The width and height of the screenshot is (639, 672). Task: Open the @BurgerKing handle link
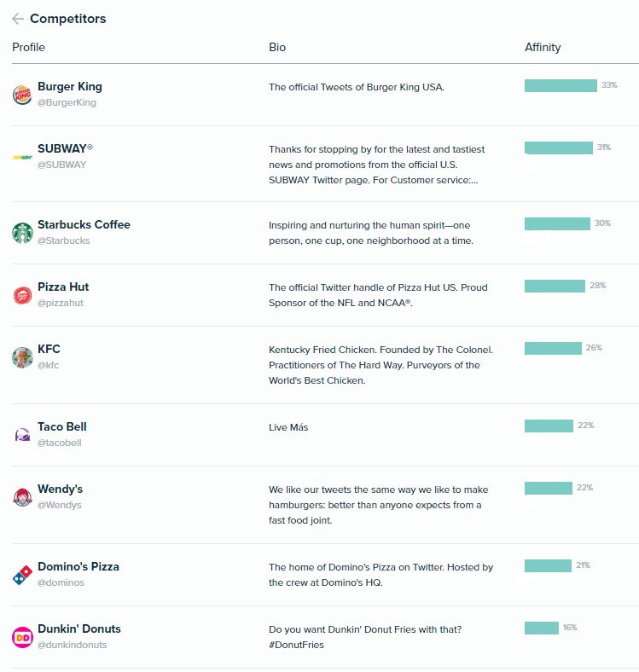pyautogui.click(x=67, y=102)
